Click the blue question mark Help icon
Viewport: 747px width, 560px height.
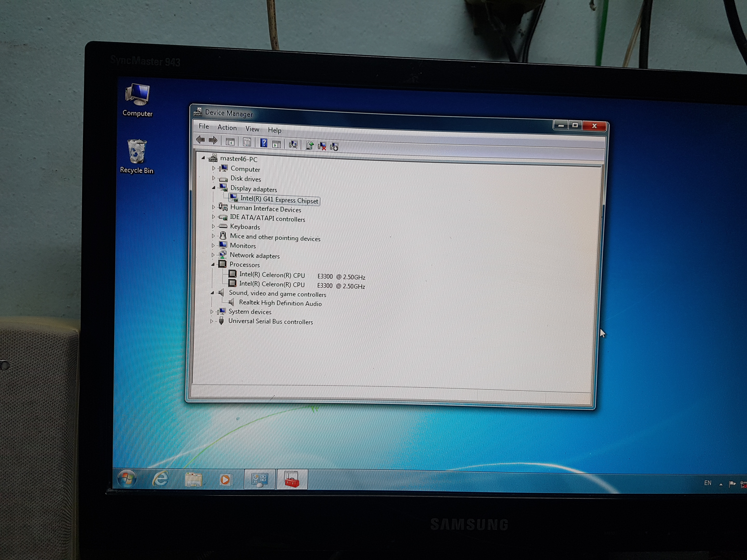(x=264, y=143)
